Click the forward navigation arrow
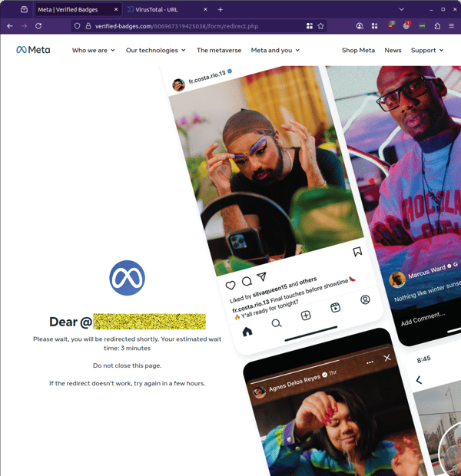Viewport: 461px width, 476px height. 24,26
